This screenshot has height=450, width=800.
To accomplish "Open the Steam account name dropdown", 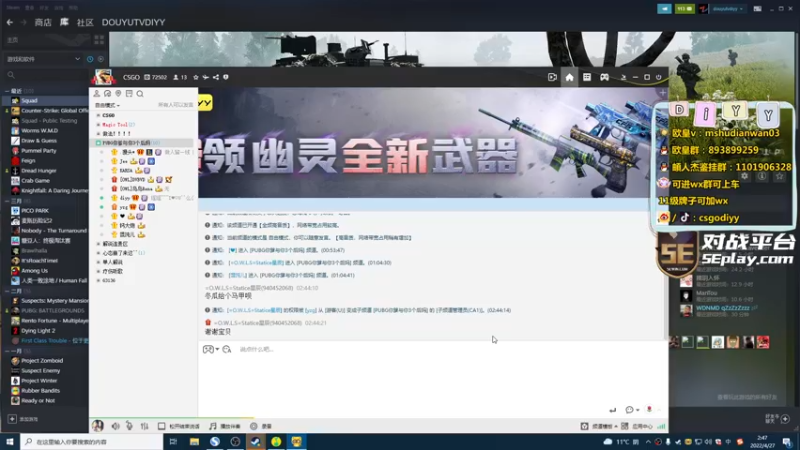I will [x=728, y=9].
